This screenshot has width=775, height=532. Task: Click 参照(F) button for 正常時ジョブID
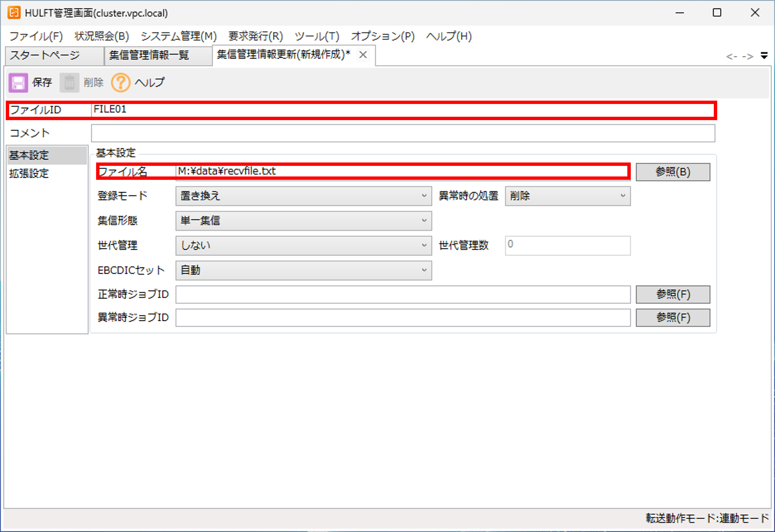pyautogui.click(x=673, y=294)
